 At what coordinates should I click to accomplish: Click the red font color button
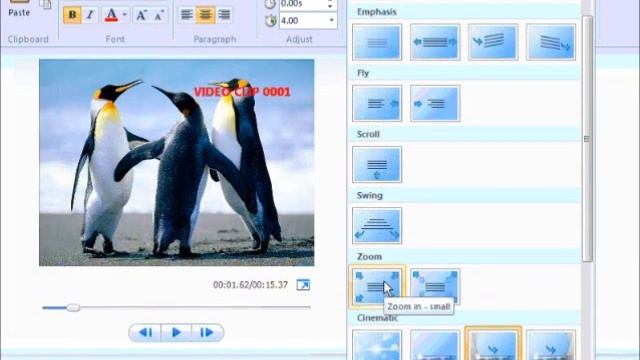111,15
